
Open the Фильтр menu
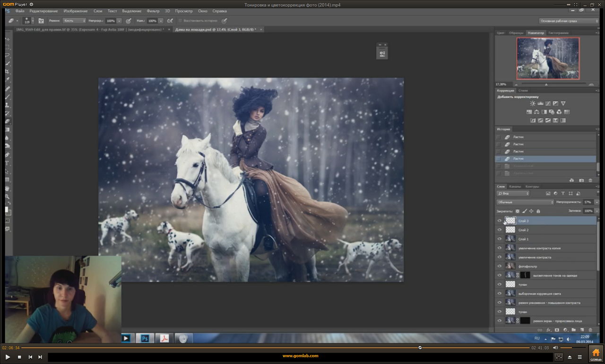click(153, 11)
